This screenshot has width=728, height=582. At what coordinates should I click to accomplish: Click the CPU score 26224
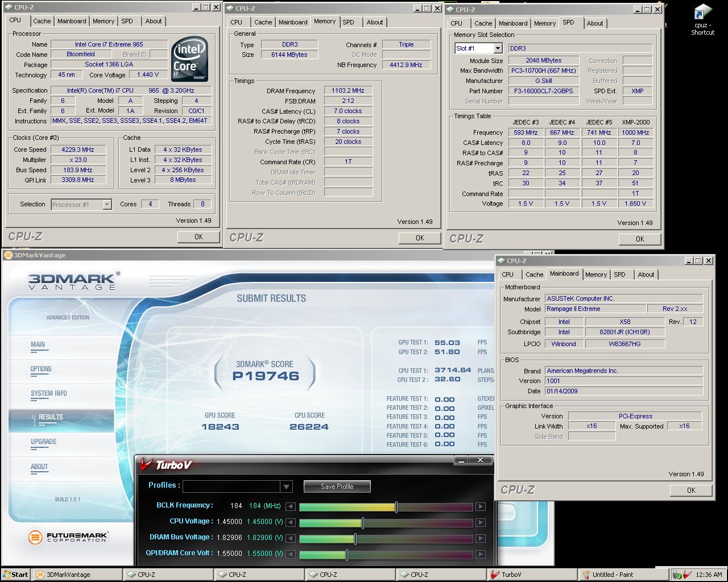point(309,427)
